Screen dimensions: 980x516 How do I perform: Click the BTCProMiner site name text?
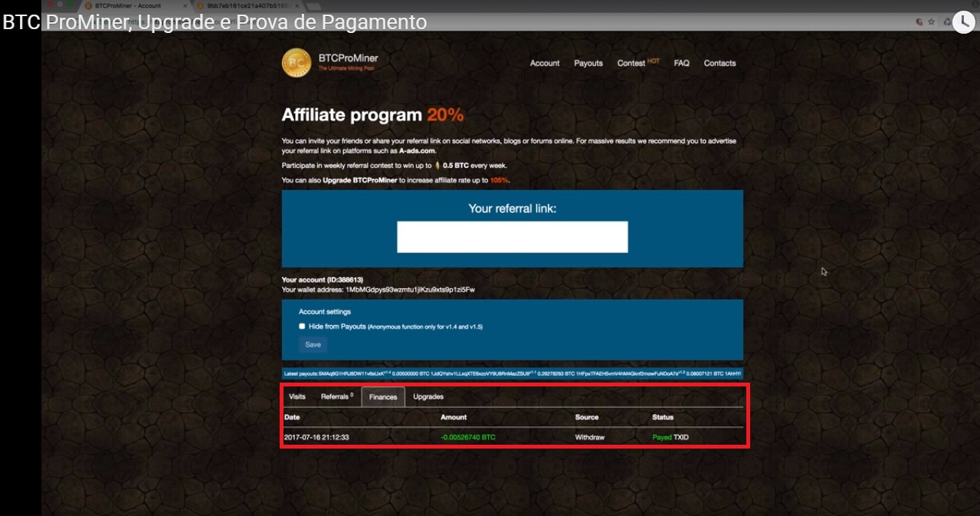(348, 58)
